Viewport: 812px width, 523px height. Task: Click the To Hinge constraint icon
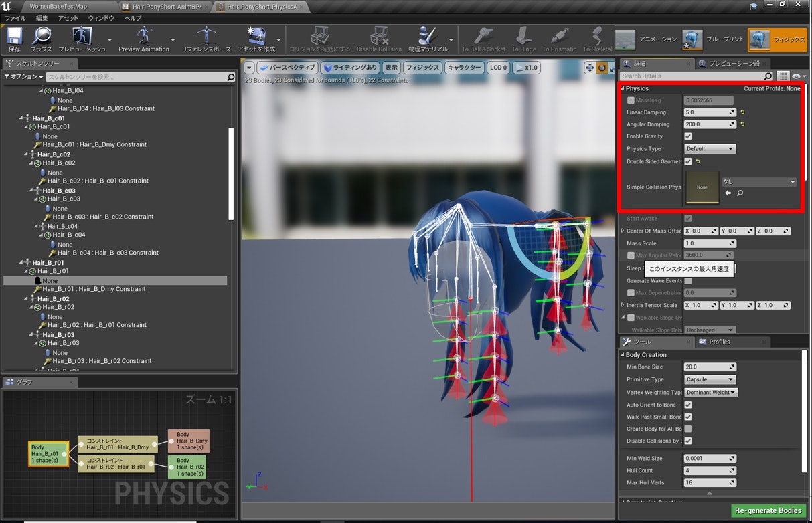[523, 36]
